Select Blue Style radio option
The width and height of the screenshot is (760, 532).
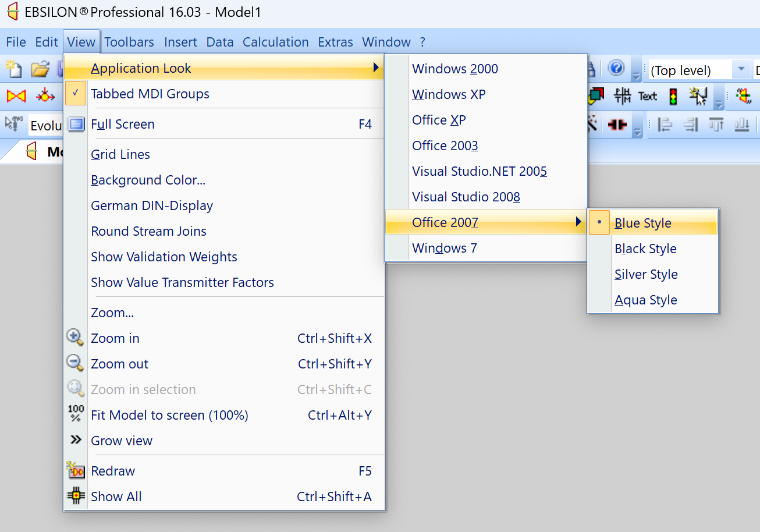pyautogui.click(x=653, y=223)
